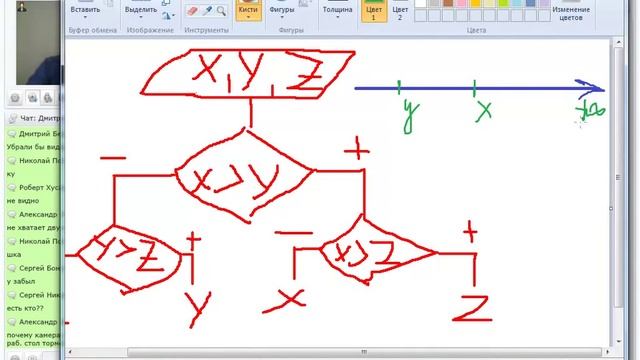Pick the lavender color swatch

544,3
